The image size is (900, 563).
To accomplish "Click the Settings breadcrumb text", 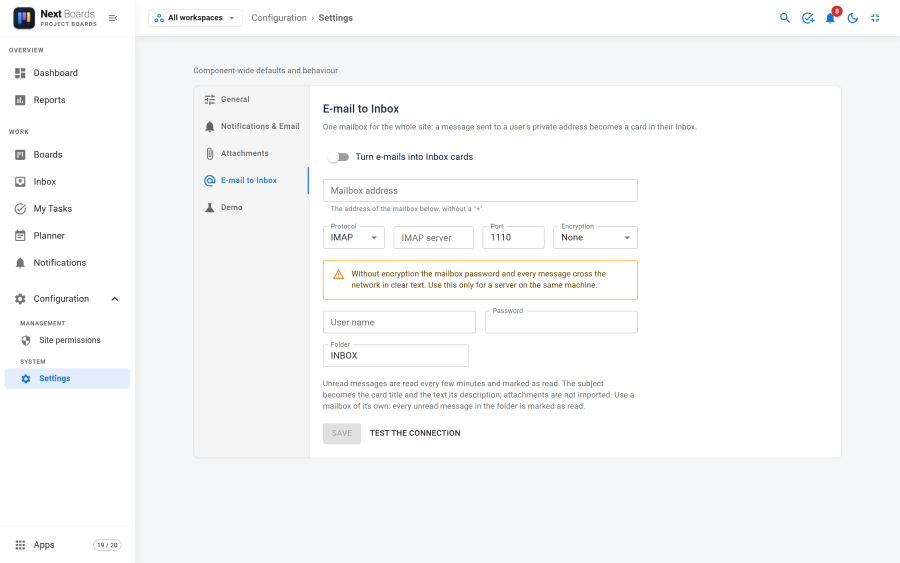I will tap(336, 18).
